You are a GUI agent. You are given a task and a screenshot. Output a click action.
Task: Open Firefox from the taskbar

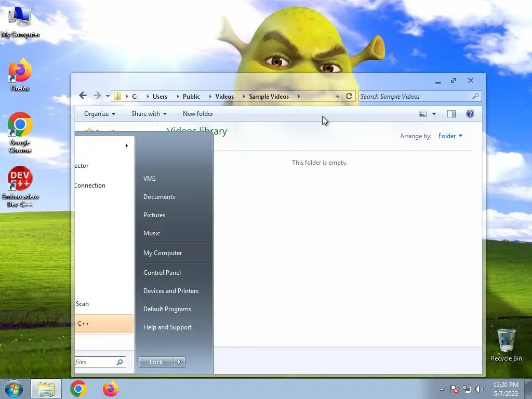(111, 389)
